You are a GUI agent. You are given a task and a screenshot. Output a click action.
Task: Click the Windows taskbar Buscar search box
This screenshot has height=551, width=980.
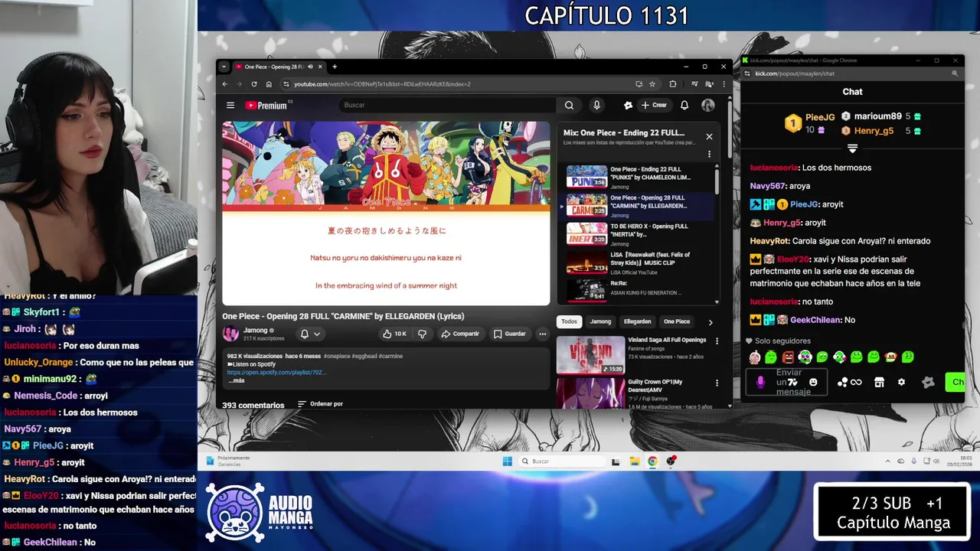click(563, 461)
